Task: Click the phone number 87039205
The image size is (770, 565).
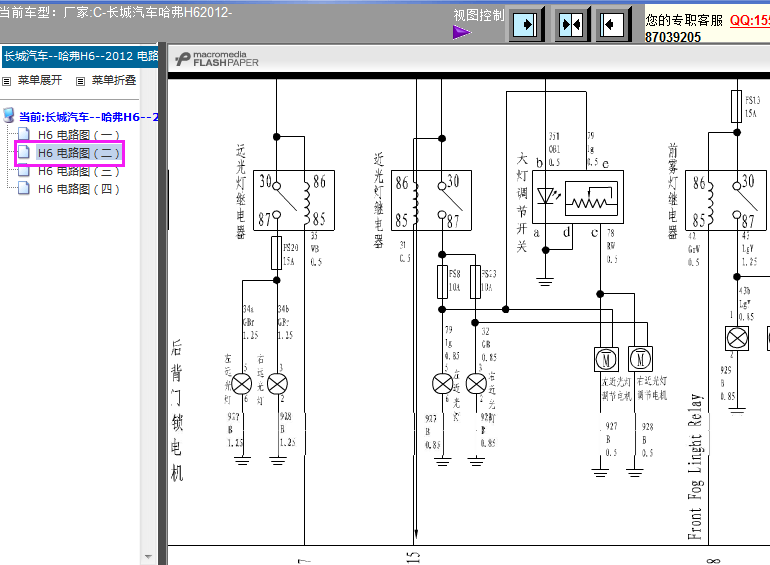Action: [x=673, y=37]
